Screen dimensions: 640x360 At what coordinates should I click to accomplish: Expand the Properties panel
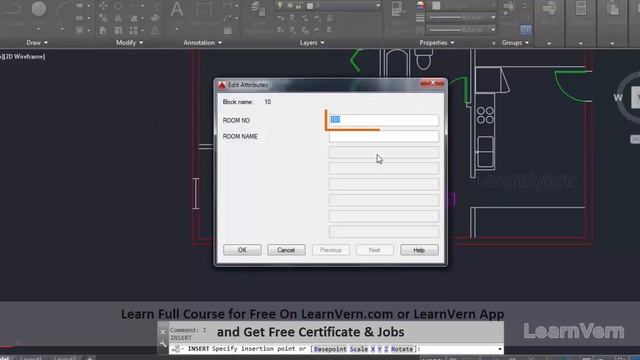(x=437, y=42)
